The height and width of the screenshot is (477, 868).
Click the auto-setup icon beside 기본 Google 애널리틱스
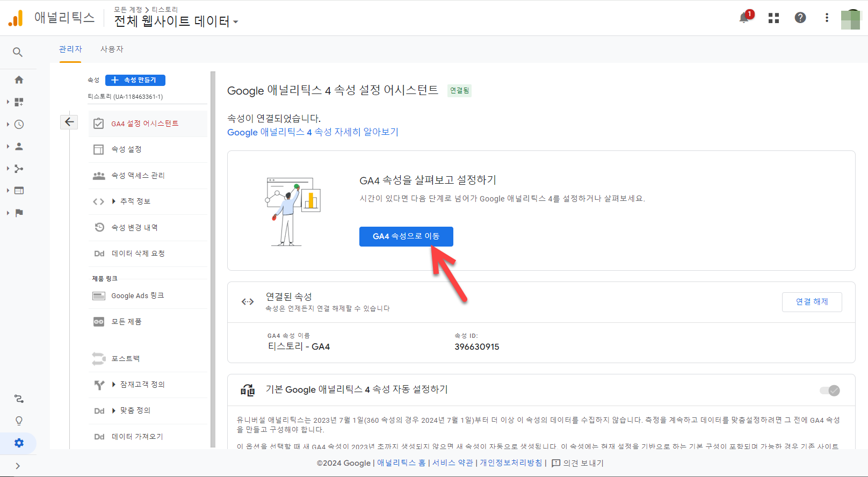pyautogui.click(x=248, y=390)
